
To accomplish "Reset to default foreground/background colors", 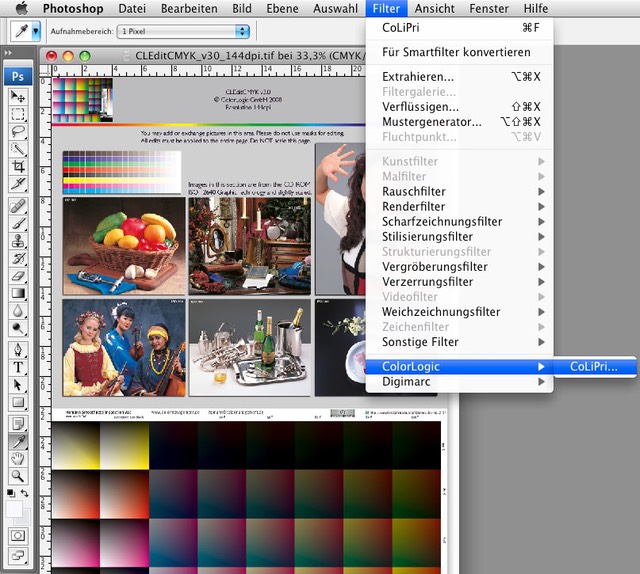I will 11,493.
